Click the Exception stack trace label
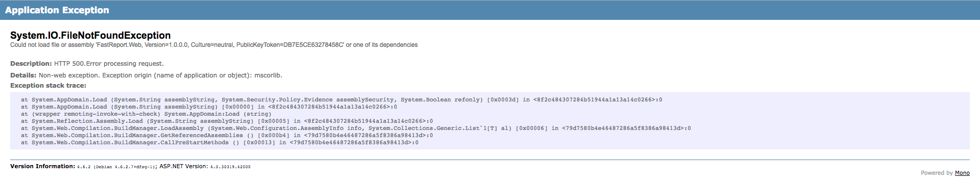This screenshot has height=184, width=980. [48, 86]
